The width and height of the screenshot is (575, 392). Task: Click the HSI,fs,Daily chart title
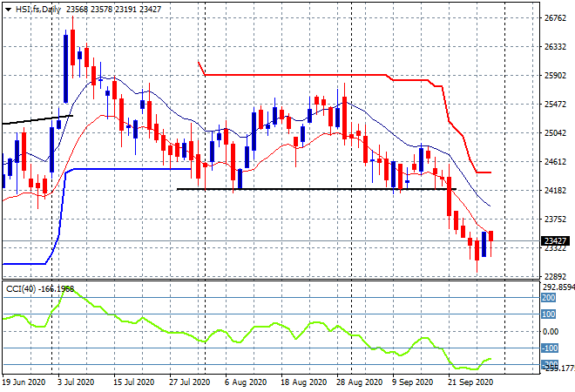[x=37, y=10]
